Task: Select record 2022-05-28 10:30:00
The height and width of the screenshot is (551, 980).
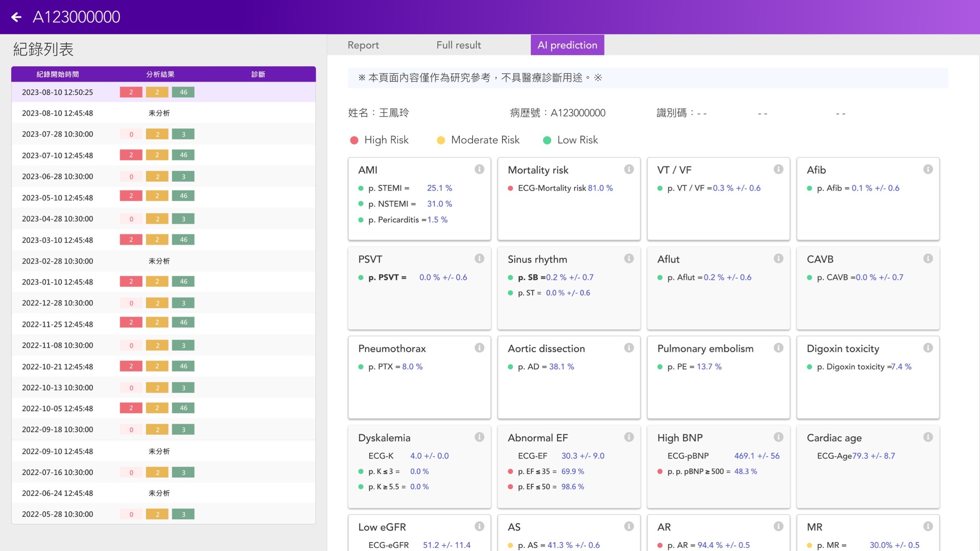Action: click(x=163, y=514)
